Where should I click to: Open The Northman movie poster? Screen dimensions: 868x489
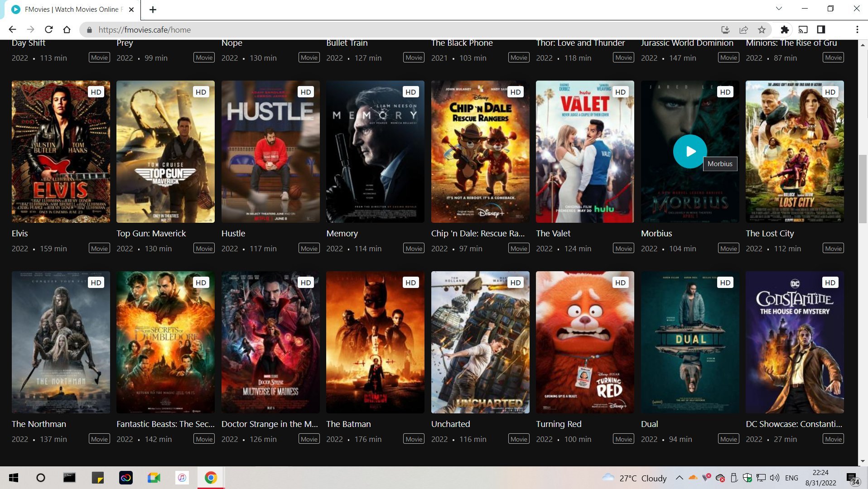click(61, 342)
